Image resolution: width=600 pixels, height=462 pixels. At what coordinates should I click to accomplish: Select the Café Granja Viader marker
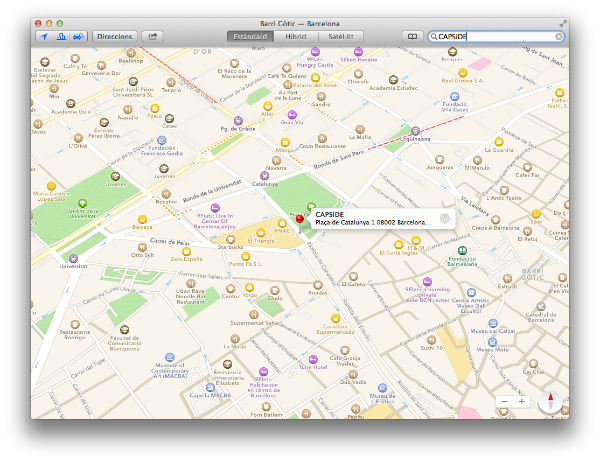pos(345,350)
